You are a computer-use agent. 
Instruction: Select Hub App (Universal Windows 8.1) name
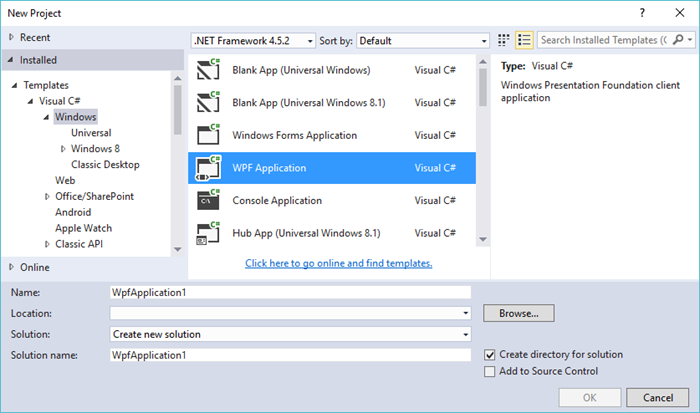point(306,233)
